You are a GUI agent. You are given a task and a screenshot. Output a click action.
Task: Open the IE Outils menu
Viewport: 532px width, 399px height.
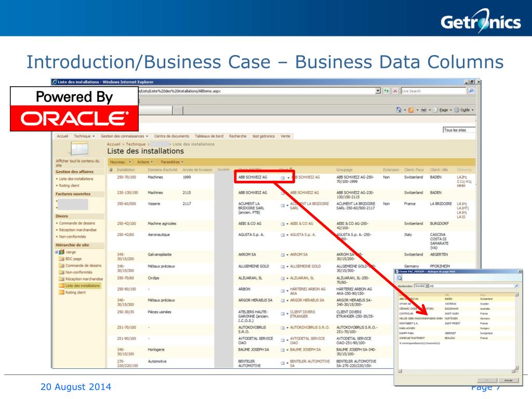click(464, 110)
